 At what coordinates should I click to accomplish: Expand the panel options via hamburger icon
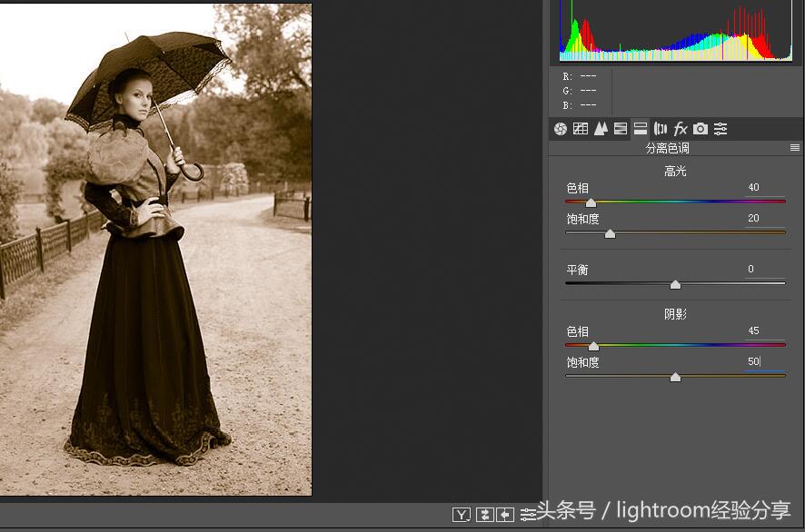[x=793, y=147]
